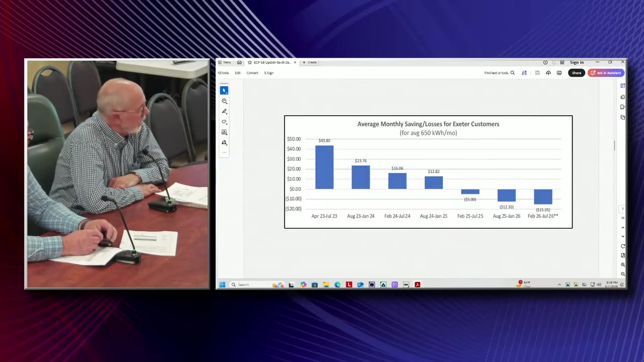
Task: Open the Convert menu item
Action: (252, 73)
